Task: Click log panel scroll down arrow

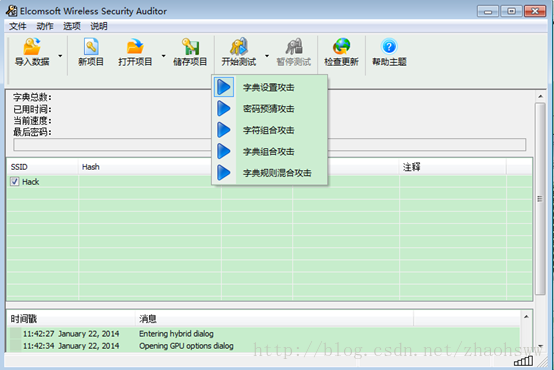Action: 541,346
